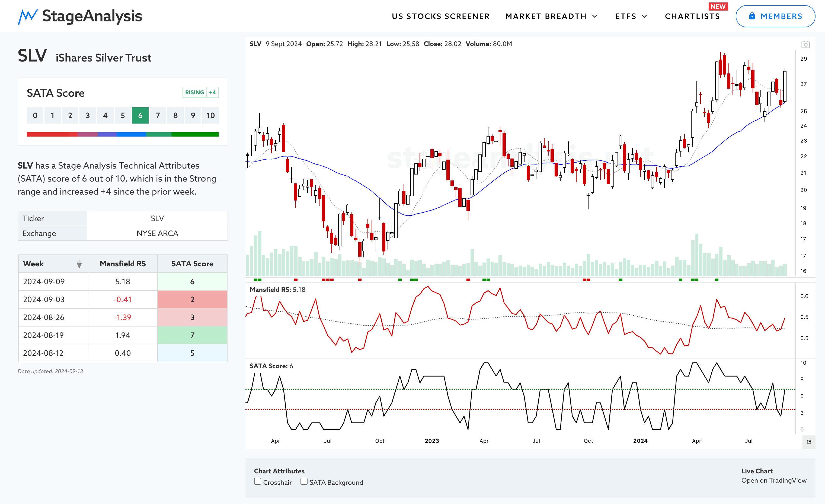The image size is (825, 504).
Task: Select score 6 on the SATA scale
Action: 140,115
